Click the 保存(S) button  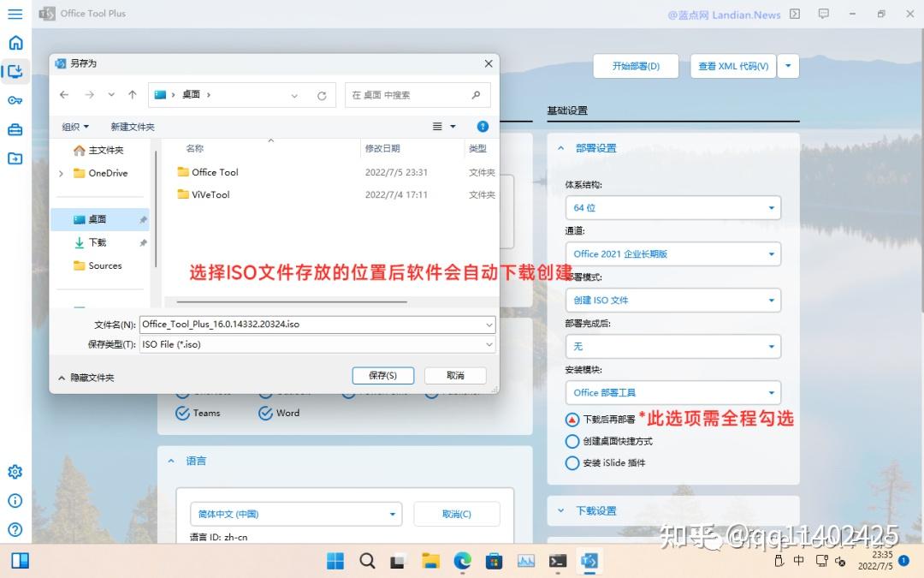click(382, 375)
